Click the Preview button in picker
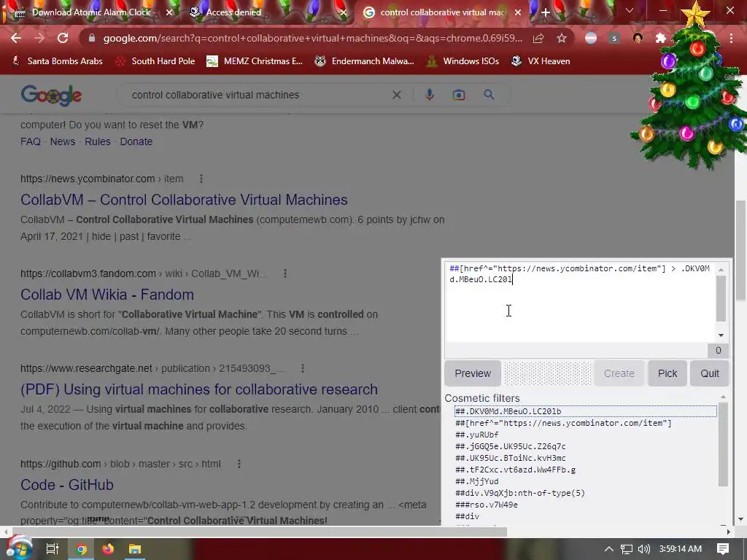This screenshot has width=747, height=560. point(473,373)
